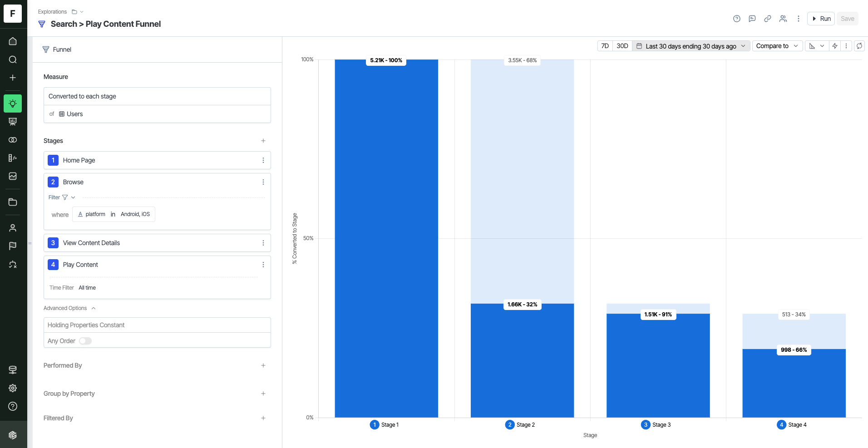Open the image chart sidebar icon
The image size is (868, 448).
(13, 176)
